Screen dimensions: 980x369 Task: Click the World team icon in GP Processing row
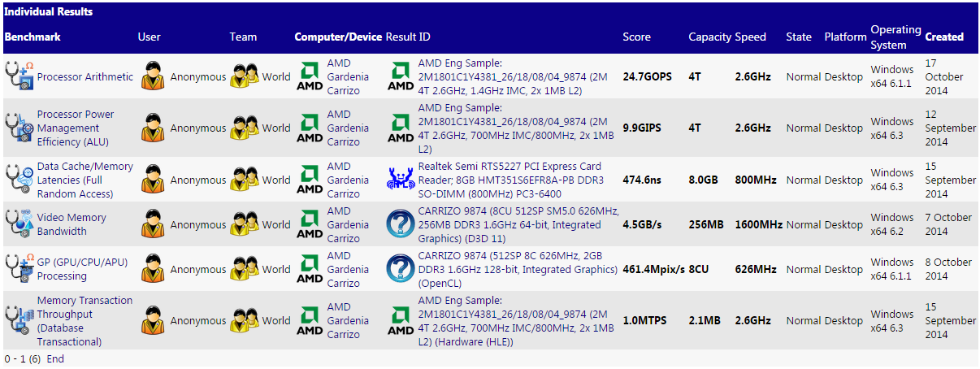tap(245, 269)
